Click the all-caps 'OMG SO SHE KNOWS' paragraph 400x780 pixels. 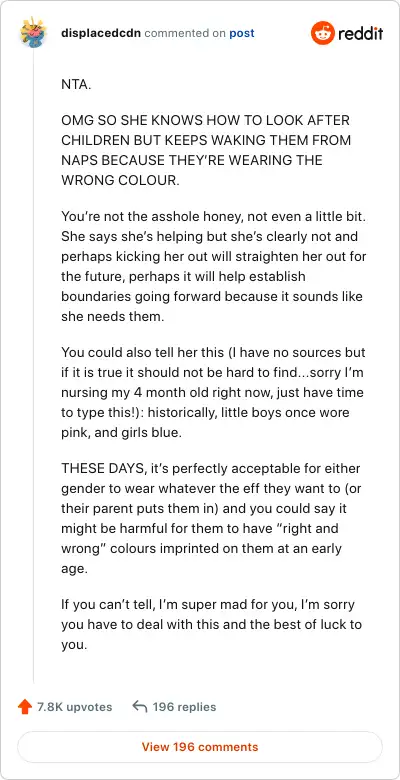point(206,150)
